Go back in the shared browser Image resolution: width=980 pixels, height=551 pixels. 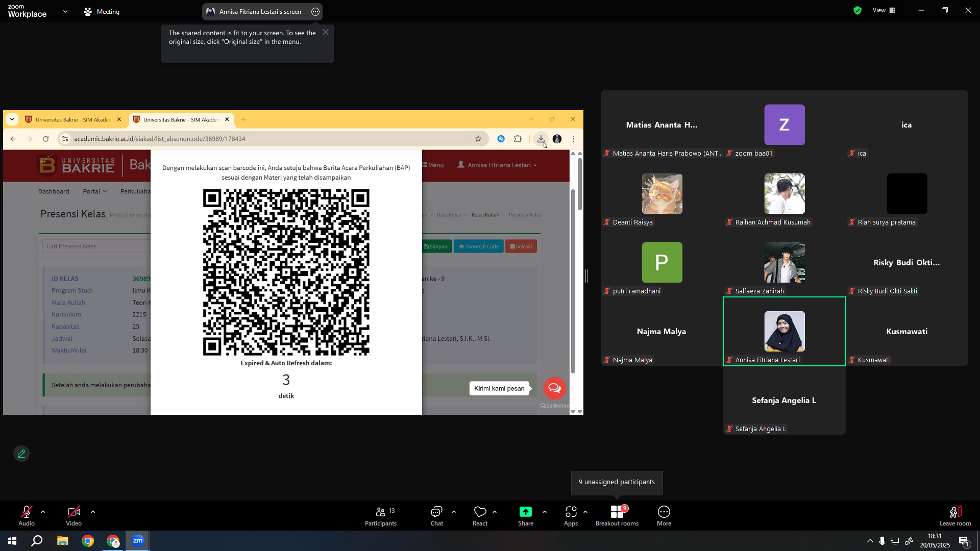13,139
